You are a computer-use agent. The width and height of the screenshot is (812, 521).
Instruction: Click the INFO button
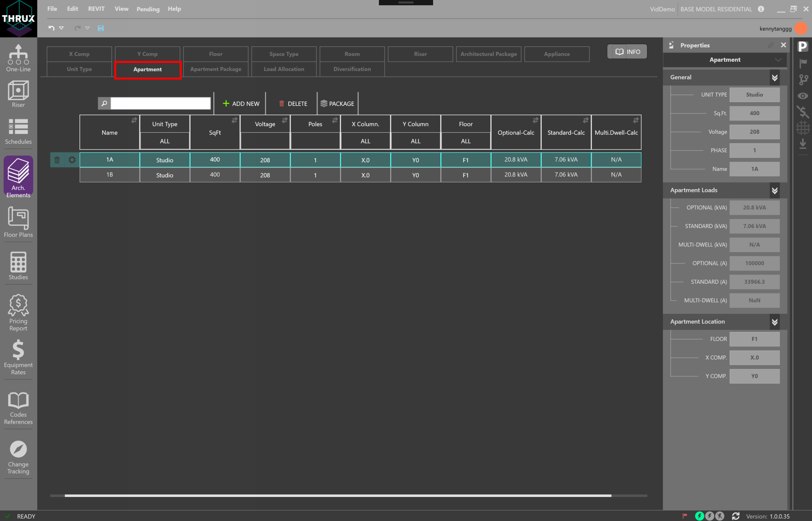coord(627,52)
